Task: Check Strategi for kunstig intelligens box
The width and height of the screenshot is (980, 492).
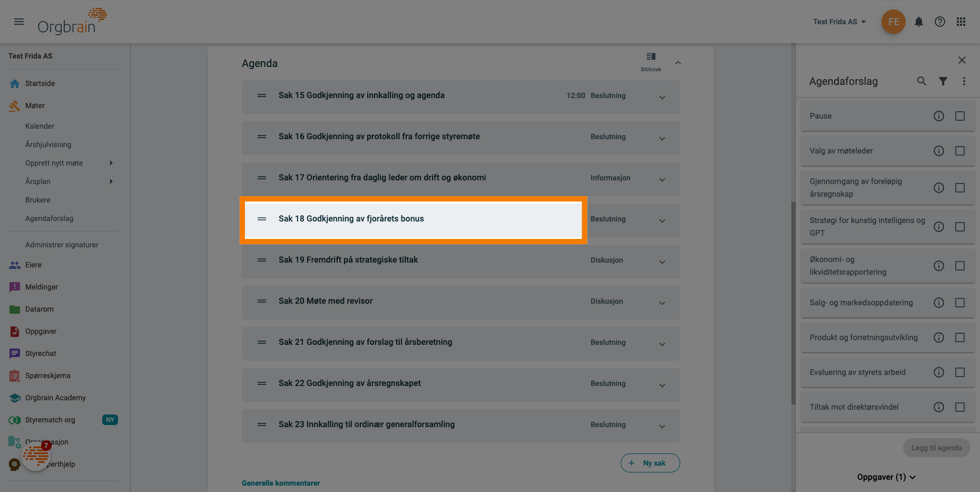Action: 960,227
